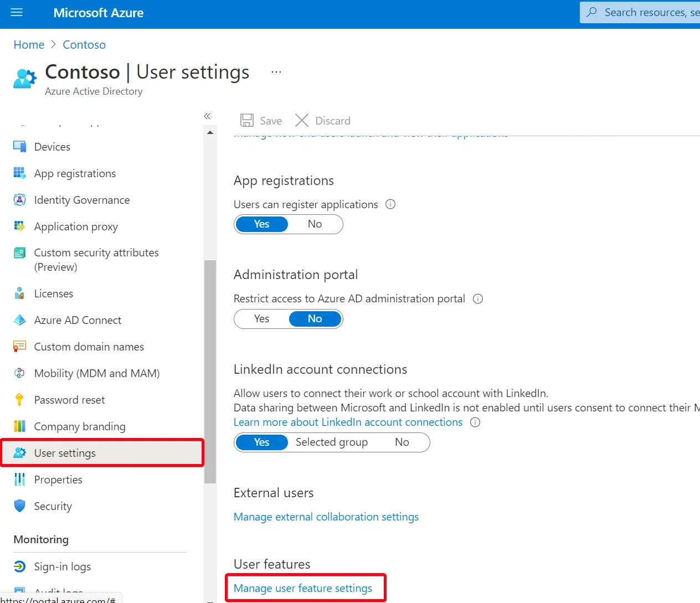The image size is (700, 603).
Task: Click the search magnifier icon
Action: tap(592, 12)
